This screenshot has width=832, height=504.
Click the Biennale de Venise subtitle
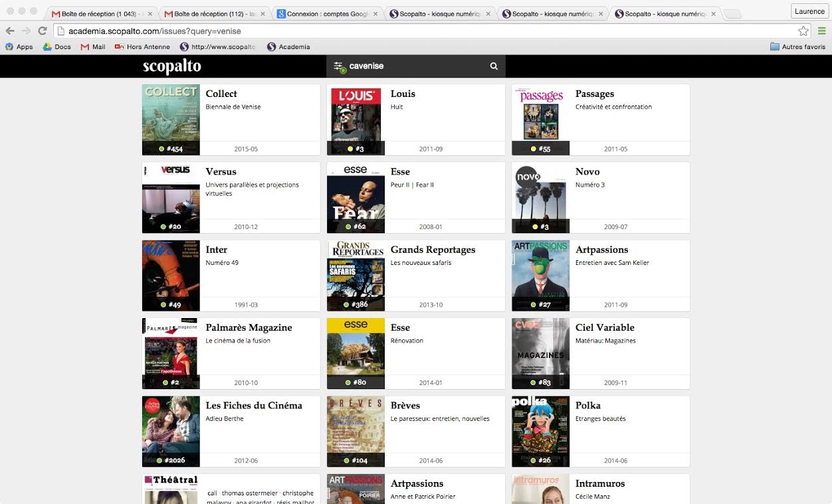point(233,107)
